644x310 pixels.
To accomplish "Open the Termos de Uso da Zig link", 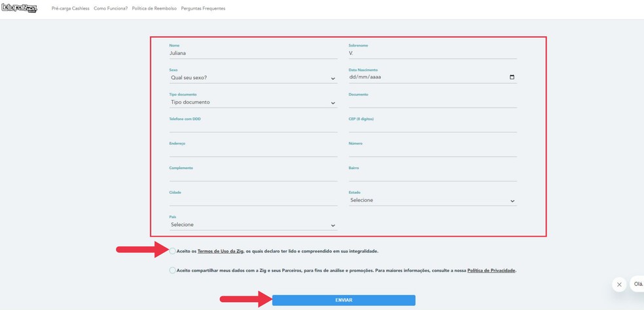I will coord(221,251).
